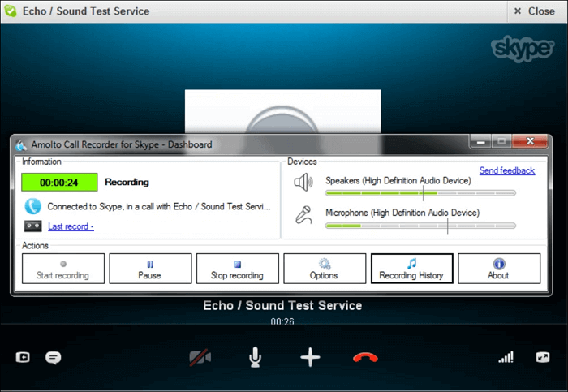Close the Echo / Sound Test Service window

(534, 11)
